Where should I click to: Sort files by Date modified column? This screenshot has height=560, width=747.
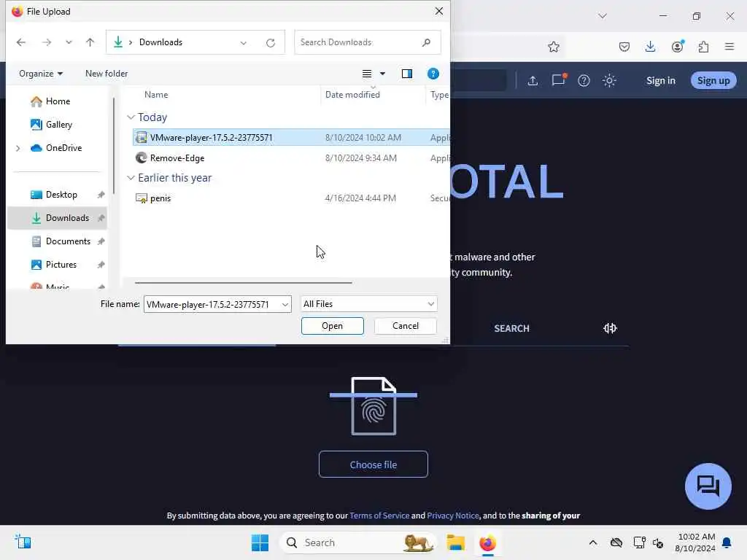coord(352,94)
